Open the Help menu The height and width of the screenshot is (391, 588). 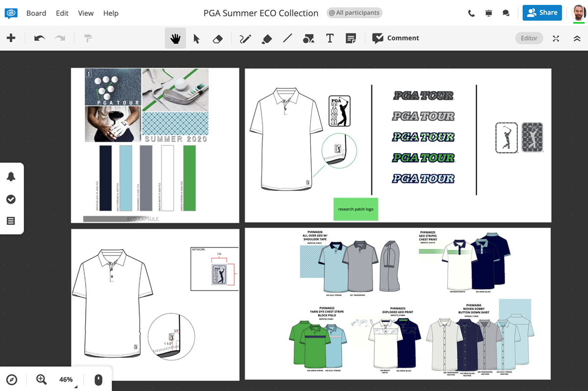(111, 13)
